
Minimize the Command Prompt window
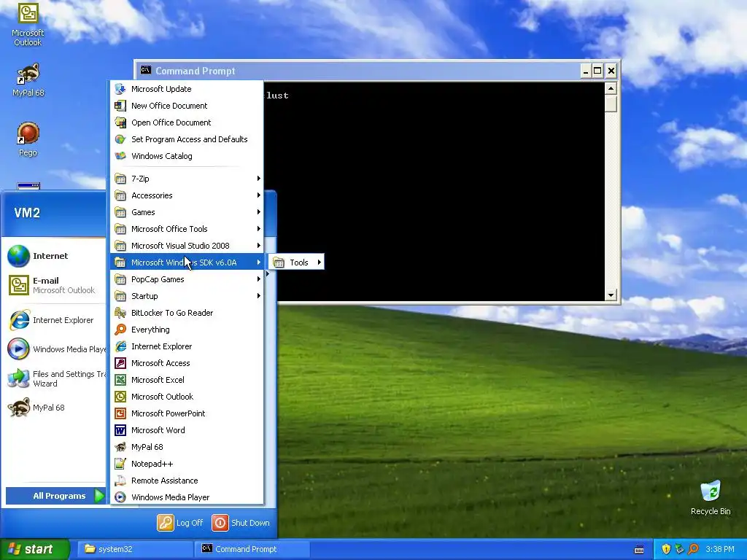(586, 71)
